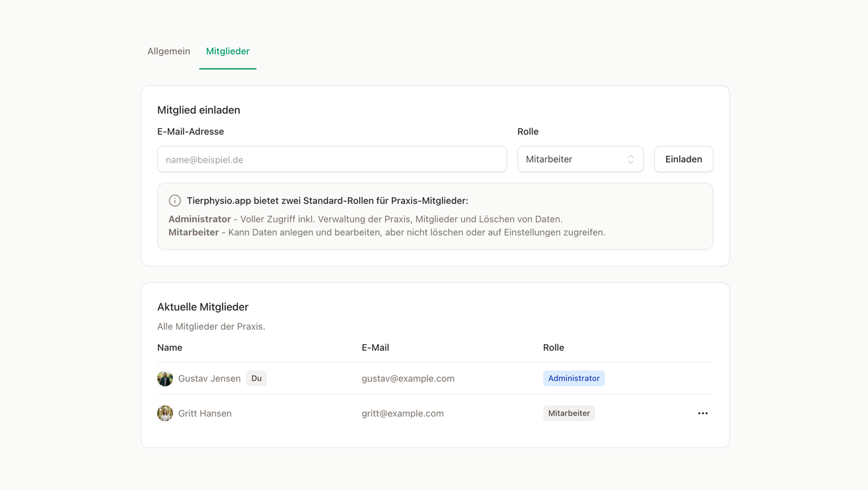Click the gritt@example.com email address
The height and width of the screenshot is (489, 868).
click(x=402, y=413)
